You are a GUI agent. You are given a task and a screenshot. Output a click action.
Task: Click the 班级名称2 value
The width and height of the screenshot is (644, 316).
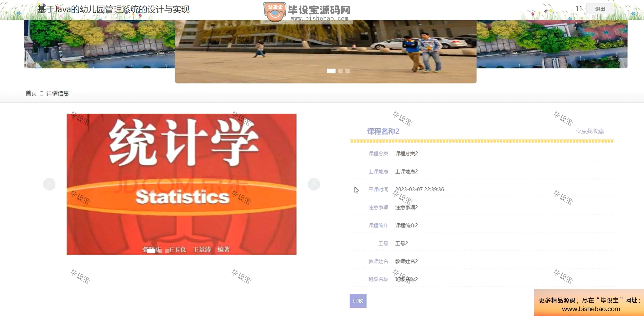point(406,279)
